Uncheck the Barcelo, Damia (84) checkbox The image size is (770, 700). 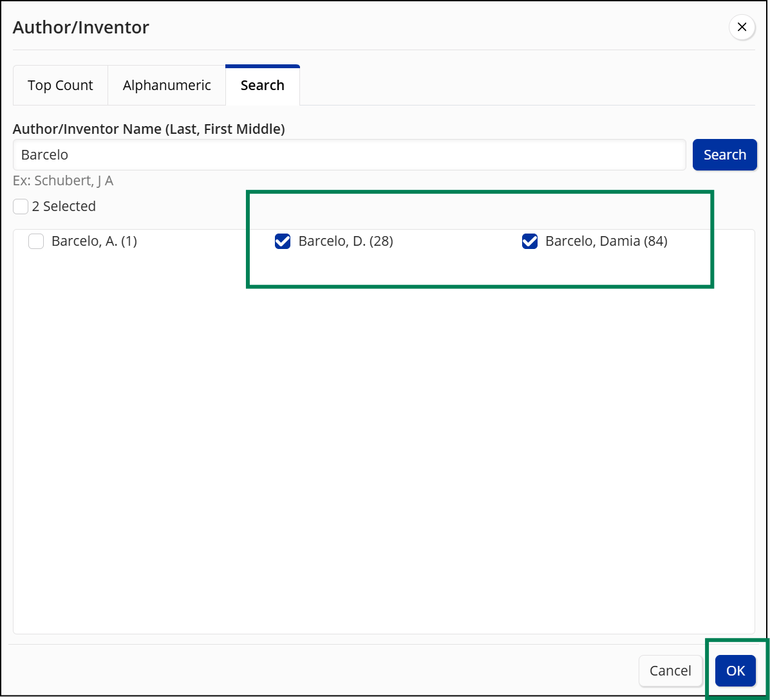click(529, 241)
